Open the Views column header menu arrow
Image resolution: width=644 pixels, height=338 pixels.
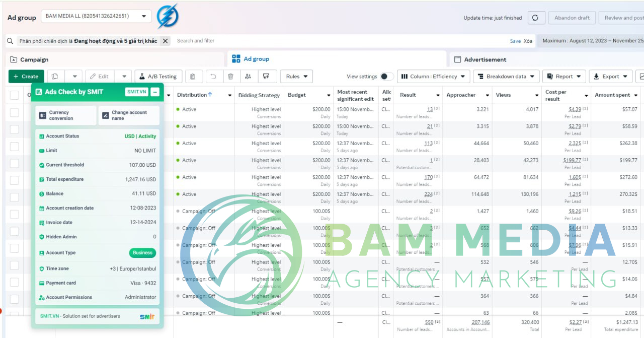[x=536, y=95]
